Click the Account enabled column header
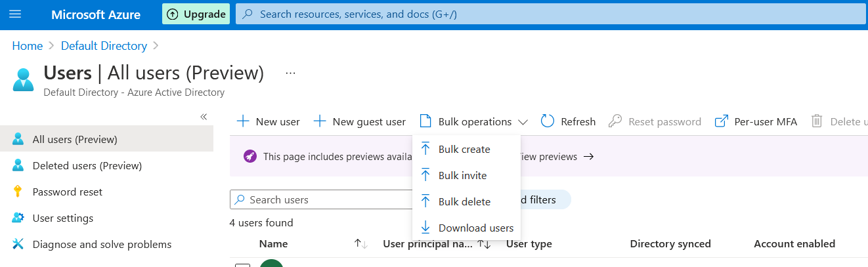868x267 pixels. pyautogui.click(x=794, y=243)
